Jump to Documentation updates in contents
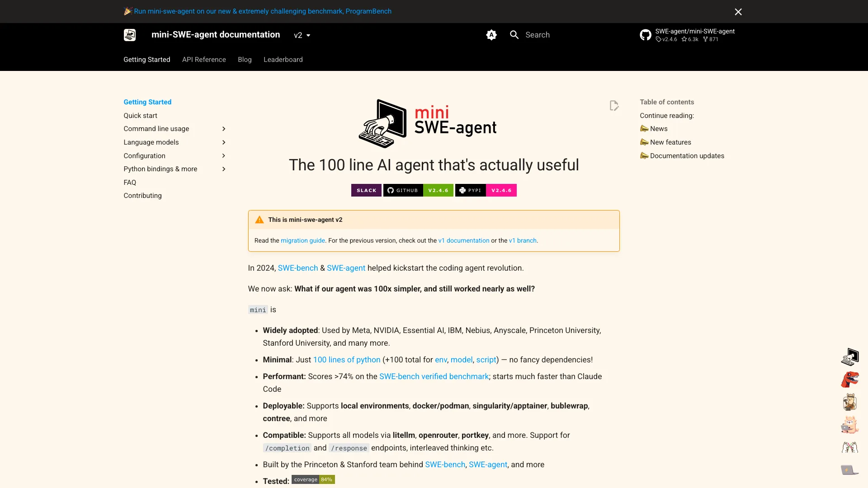The width and height of the screenshot is (868, 488). pyautogui.click(x=682, y=156)
